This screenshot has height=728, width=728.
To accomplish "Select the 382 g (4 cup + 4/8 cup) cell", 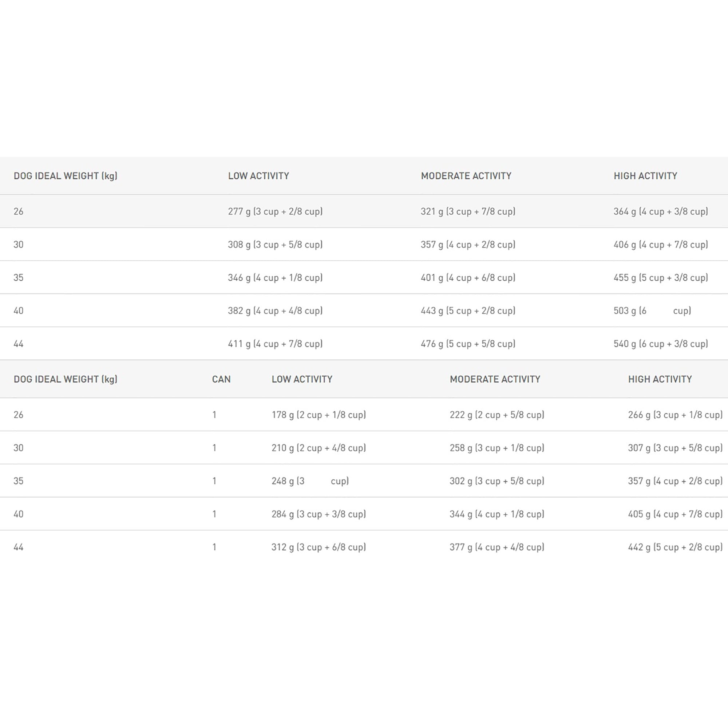I will (x=275, y=311).
